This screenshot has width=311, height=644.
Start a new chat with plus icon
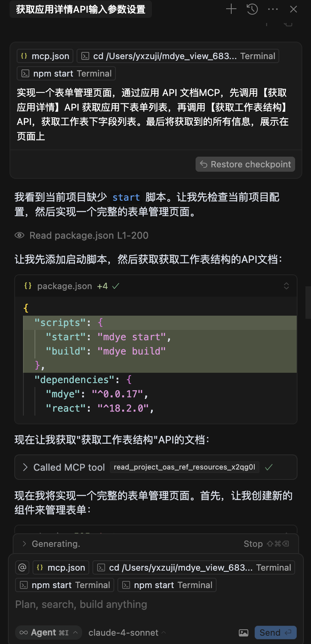pyautogui.click(x=231, y=9)
